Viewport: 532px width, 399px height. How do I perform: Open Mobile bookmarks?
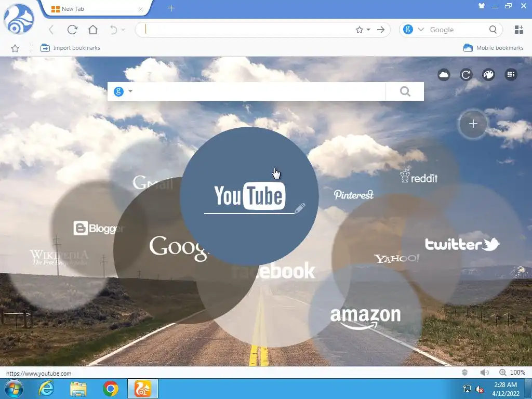coord(494,48)
